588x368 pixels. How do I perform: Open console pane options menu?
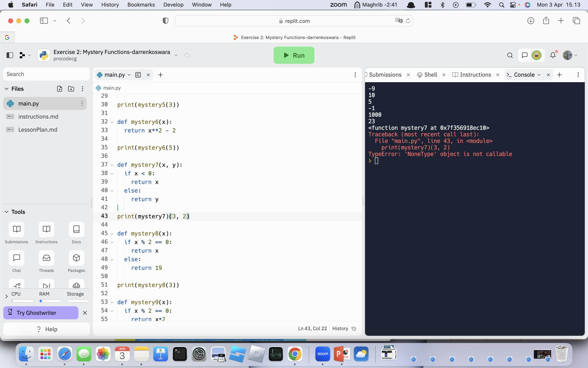point(578,75)
